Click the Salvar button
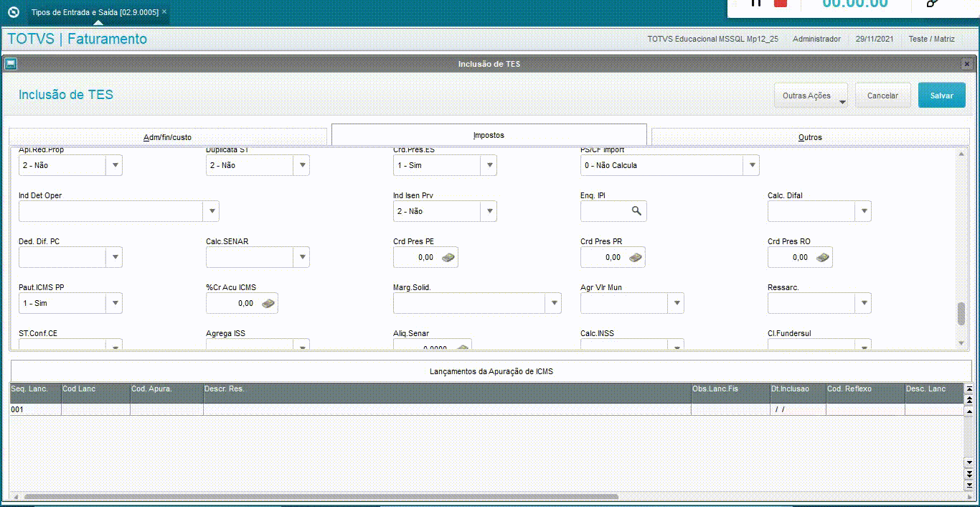 point(942,96)
